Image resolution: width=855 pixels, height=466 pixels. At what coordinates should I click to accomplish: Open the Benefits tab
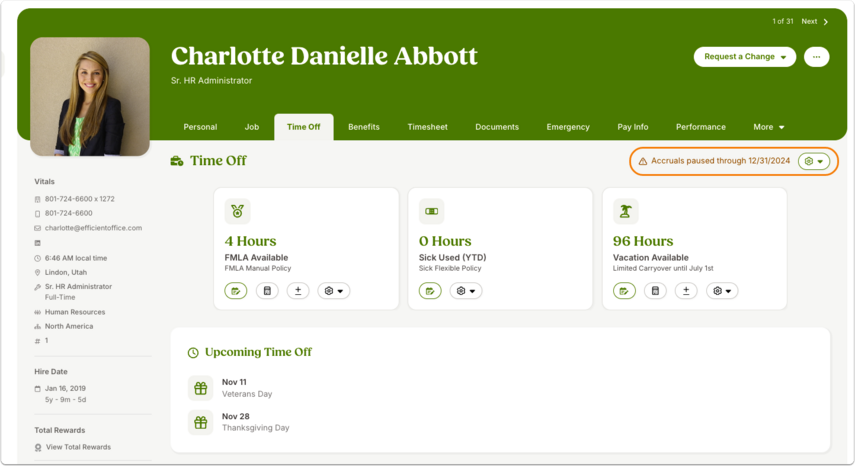coord(364,127)
